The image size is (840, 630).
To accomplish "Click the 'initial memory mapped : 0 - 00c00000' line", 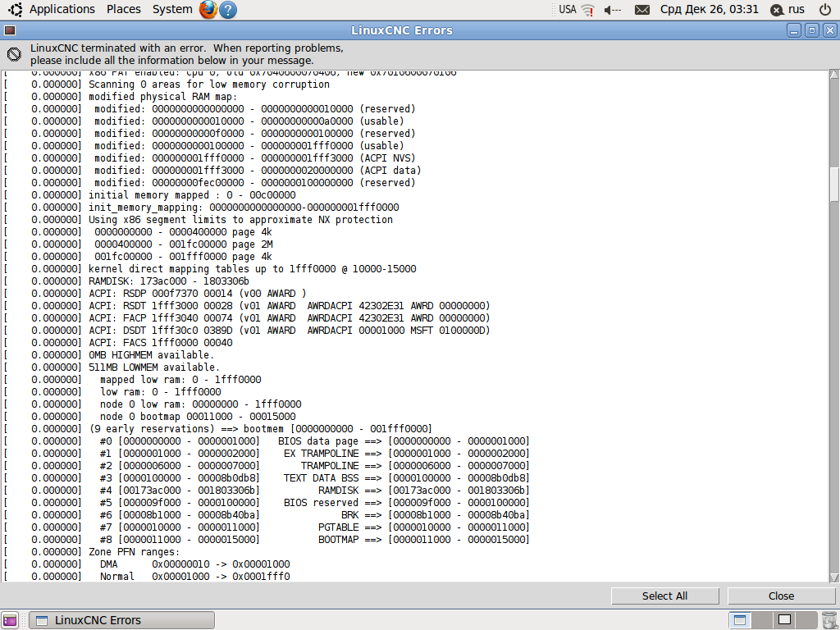I will [192, 195].
